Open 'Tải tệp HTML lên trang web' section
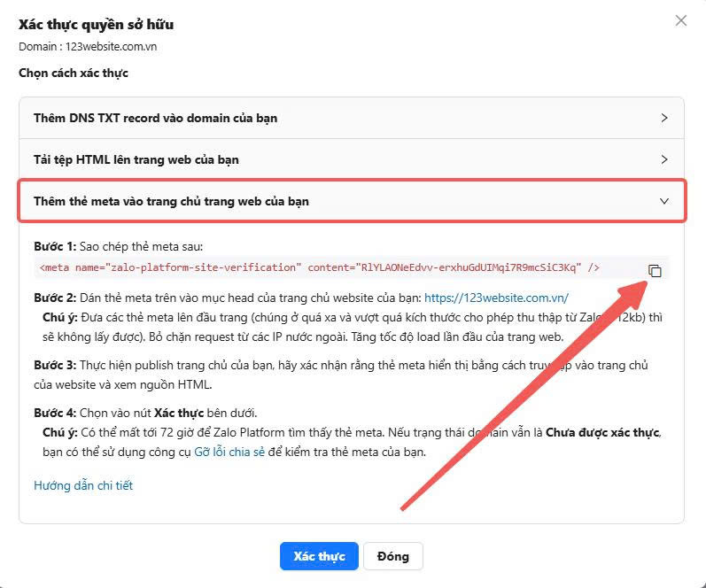Viewport: 706px width, 588px height. 352,159
